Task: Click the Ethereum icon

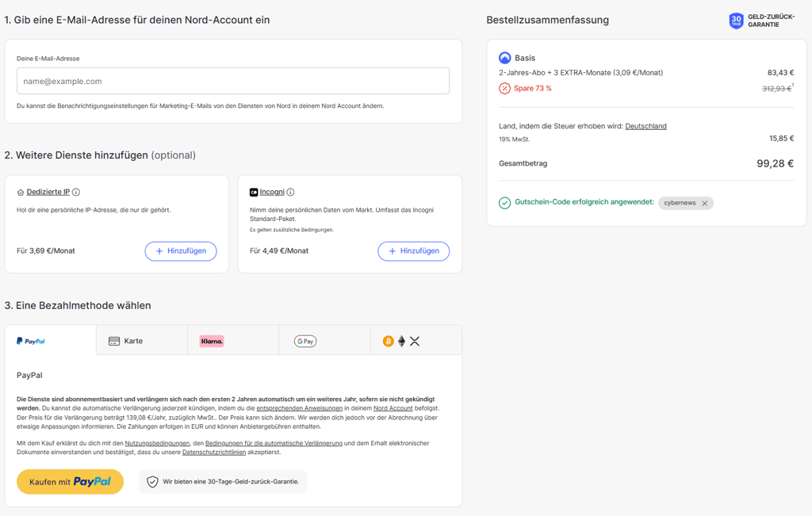Action: coord(401,341)
